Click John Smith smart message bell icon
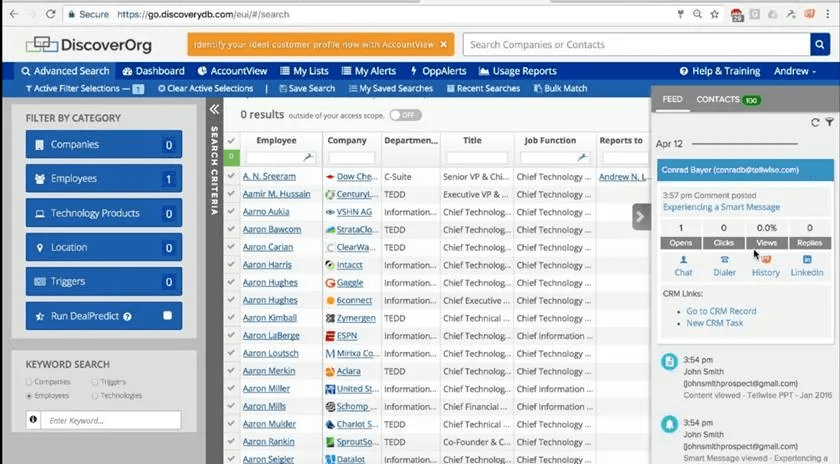The image size is (840, 464). click(669, 424)
